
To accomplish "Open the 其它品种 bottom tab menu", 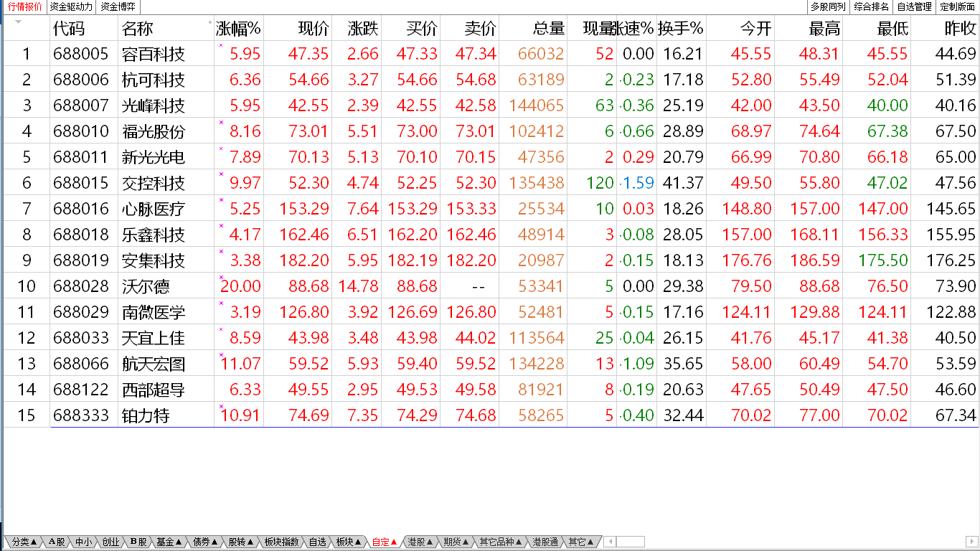I will coord(501,542).
